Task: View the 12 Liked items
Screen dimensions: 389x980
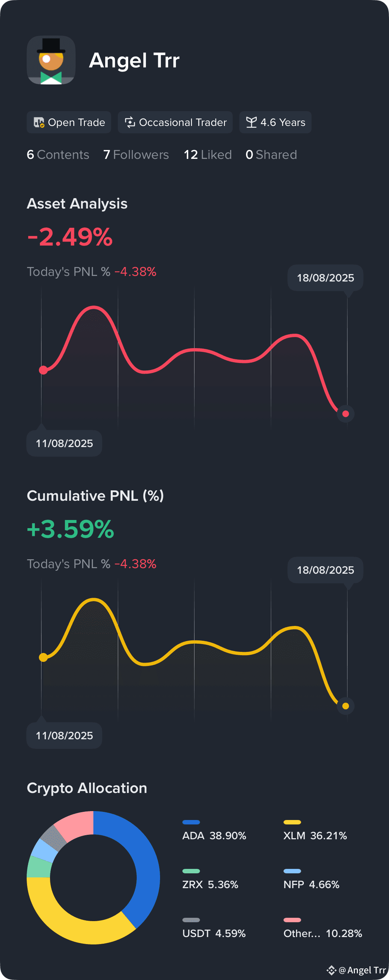Action: pos(207,154)
